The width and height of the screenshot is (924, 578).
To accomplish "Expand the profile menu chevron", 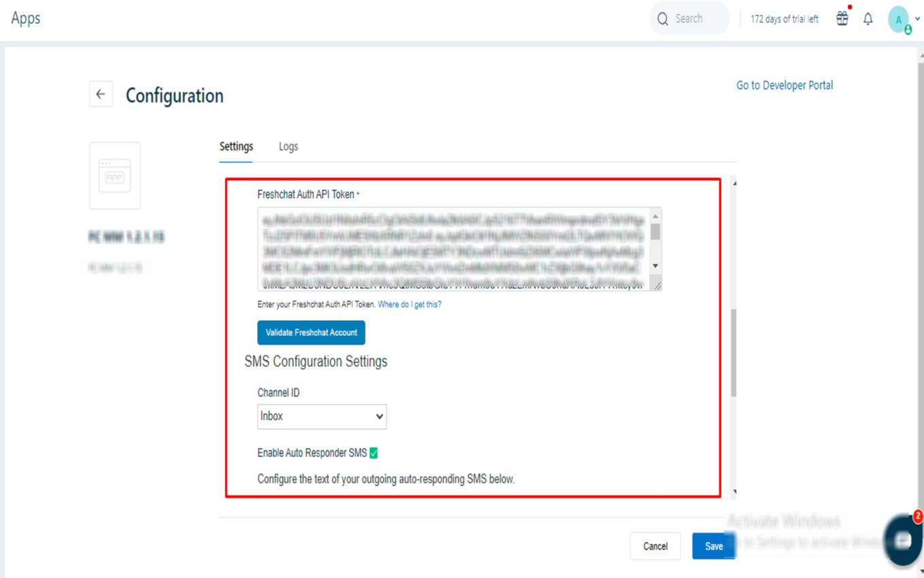I will click(x=918, y=19).
